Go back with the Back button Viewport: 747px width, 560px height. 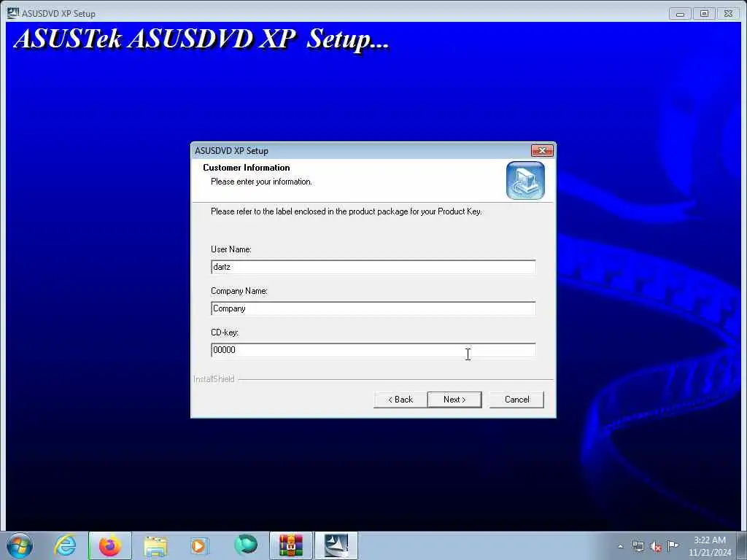click(x=400, y=400)
